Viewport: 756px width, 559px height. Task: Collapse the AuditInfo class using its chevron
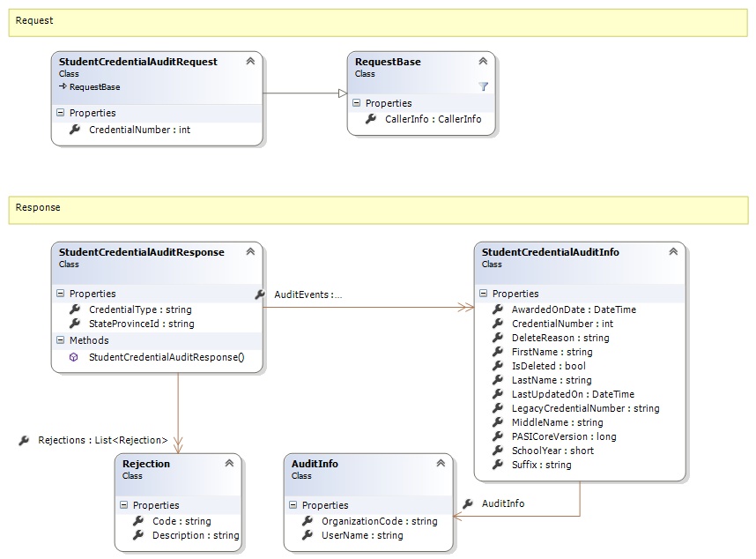click(441, 464)
